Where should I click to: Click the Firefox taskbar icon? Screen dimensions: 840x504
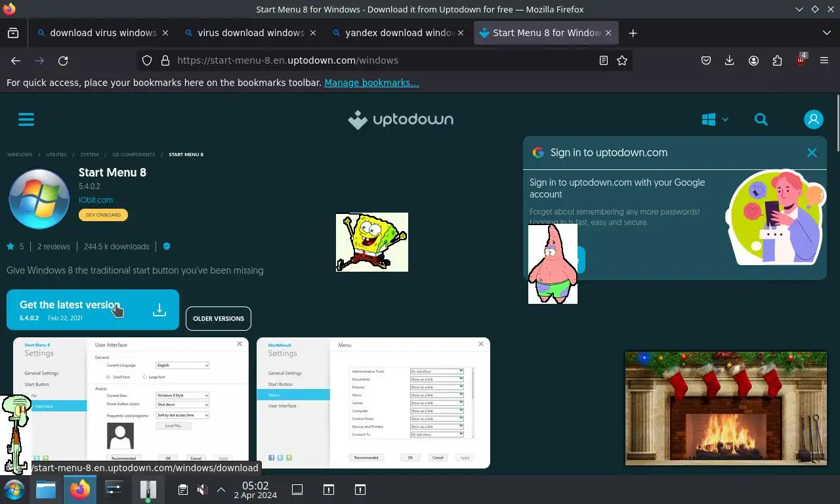click(80, 490)
